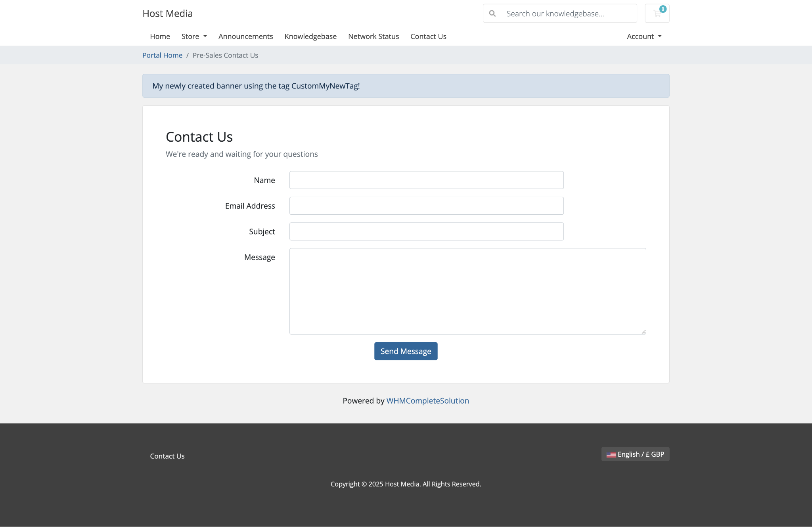812x527 pixels.
Task: Click the US flag language icon
Action: (611, 455)
